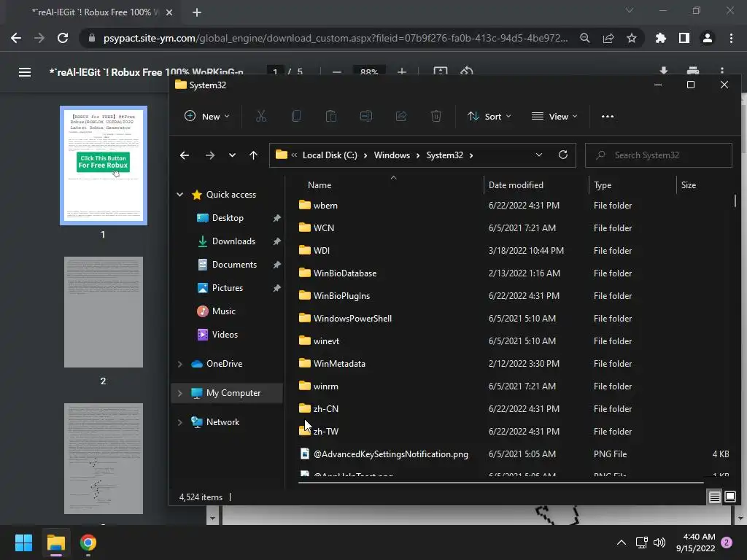
Task: Go forward in File Explorer navigation
Action: pos(209,155)
